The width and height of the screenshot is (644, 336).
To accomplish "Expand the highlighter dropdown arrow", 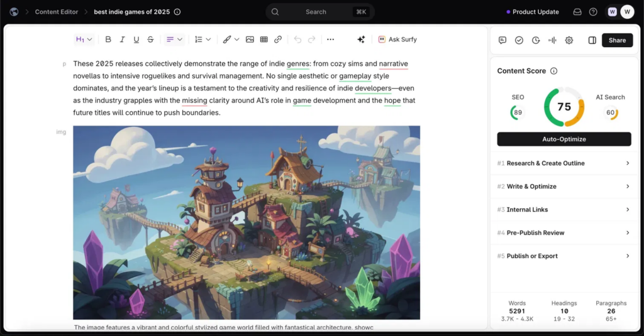I will pos(236,40).
